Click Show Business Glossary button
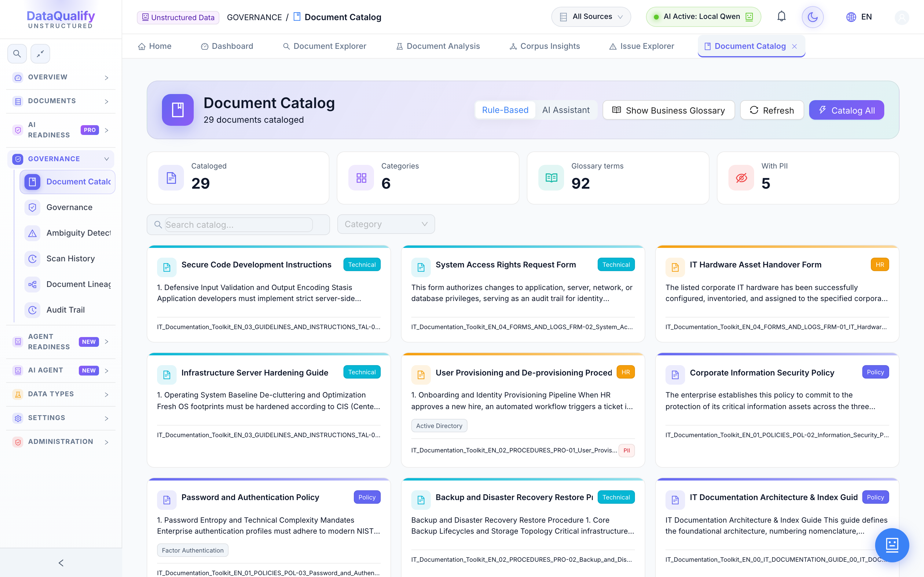This screenshot has width=924, height=577. click(668, 110)
